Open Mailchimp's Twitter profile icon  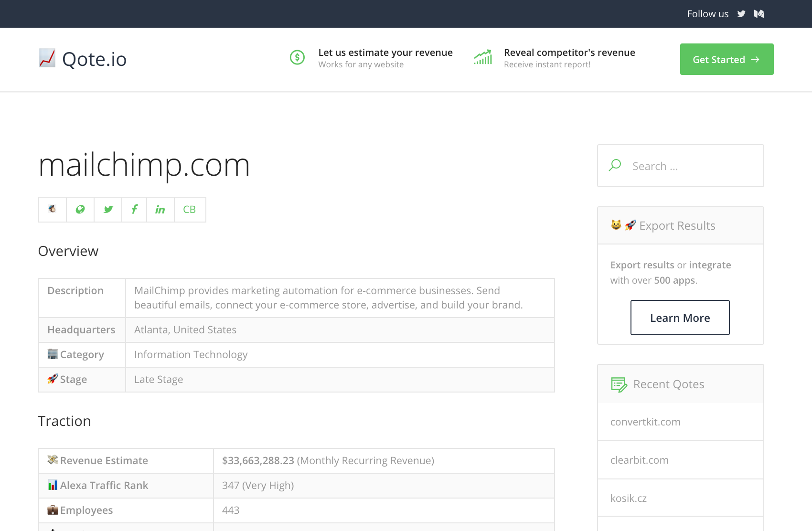point(108,209)
